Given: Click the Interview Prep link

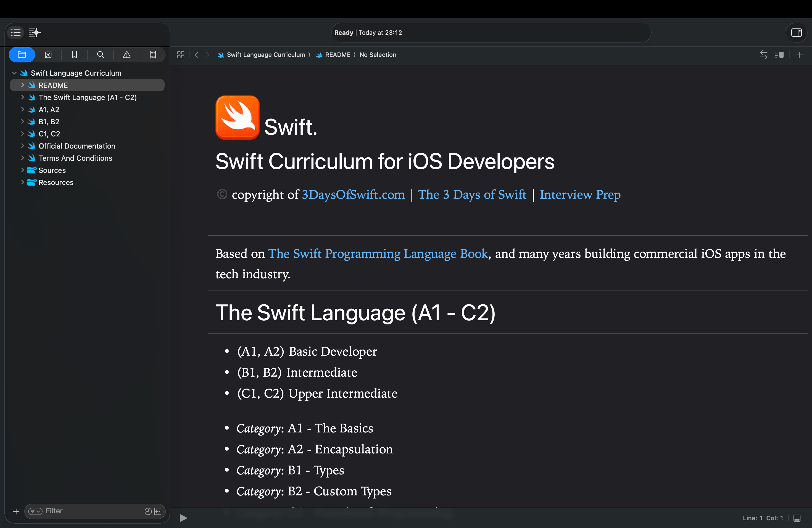Looking at the screenshot, I should pos(580,194).
